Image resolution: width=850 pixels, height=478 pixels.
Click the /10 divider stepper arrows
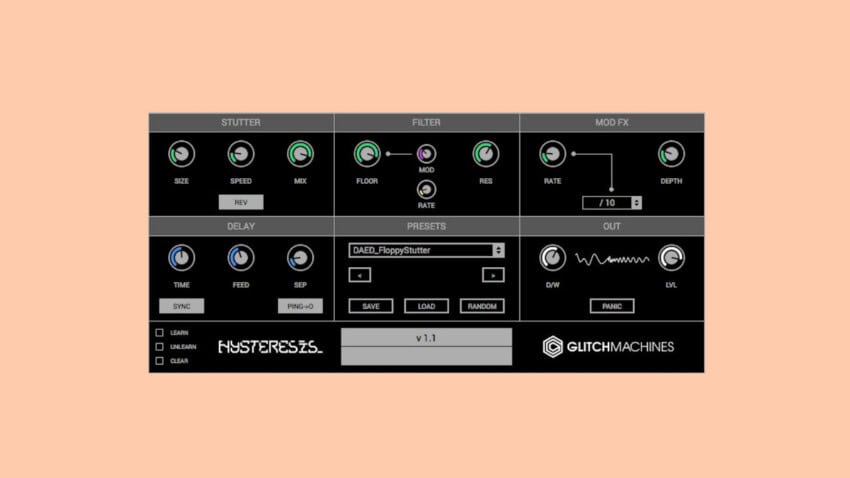[x=636, y=203]
